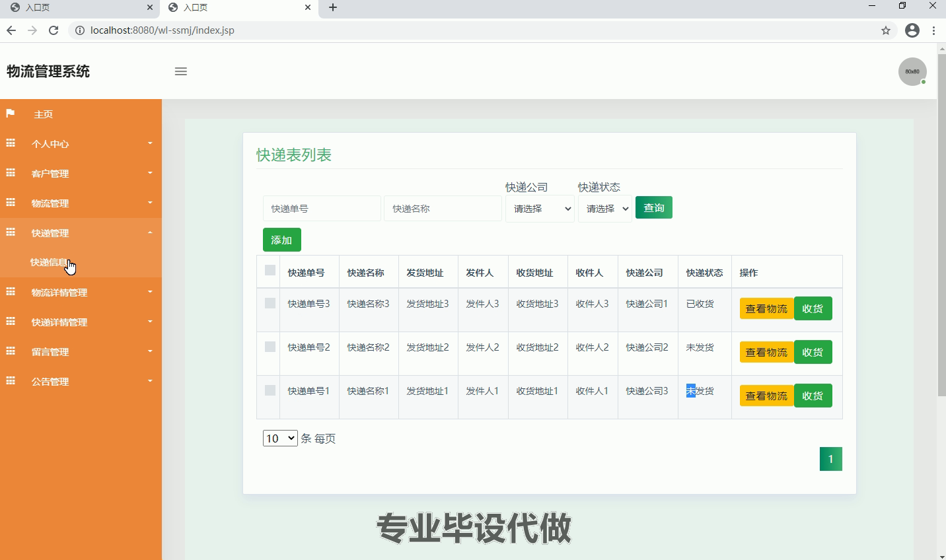
Task: Close the active second 入口页 tab
Action: coord(308,7)
